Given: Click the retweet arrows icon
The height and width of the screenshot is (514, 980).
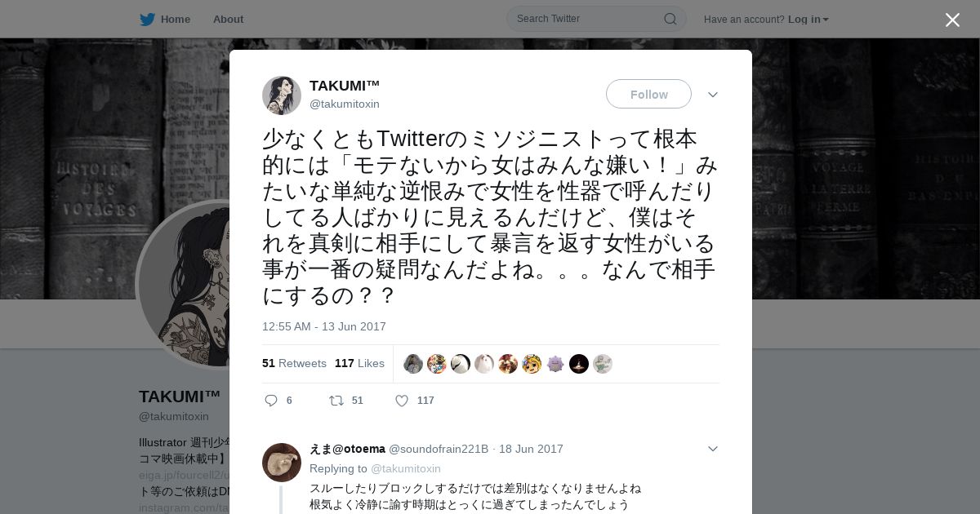Looking at the screenshot, I should point(336,401).
